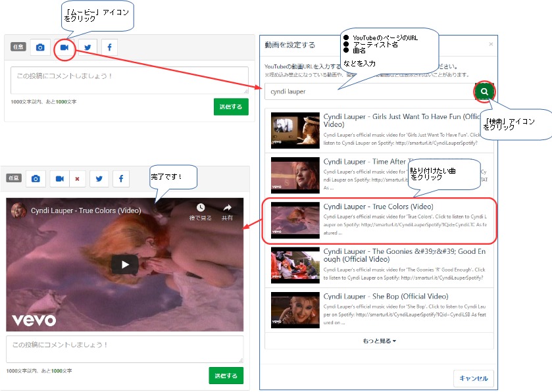552x392 pixels.
Task: Click the cyndi lauper search input field
Action: (369, 91)
